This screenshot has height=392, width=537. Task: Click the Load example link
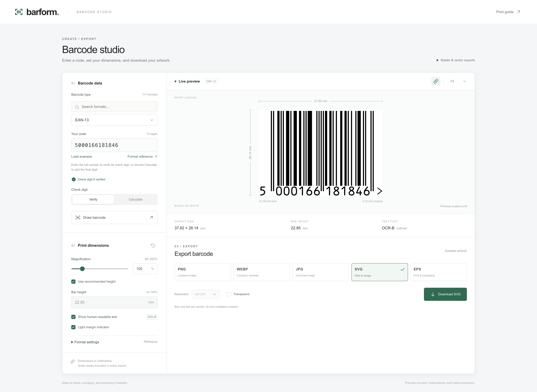[81, 157]
